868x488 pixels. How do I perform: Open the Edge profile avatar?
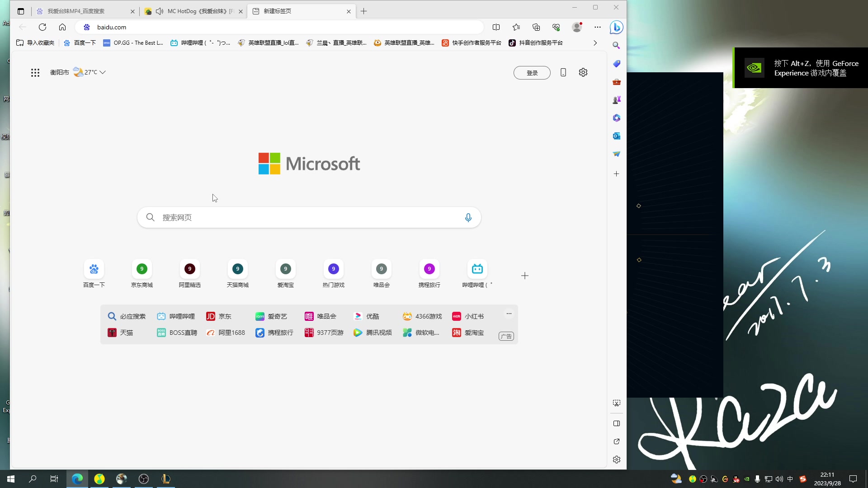click(577, 27)
